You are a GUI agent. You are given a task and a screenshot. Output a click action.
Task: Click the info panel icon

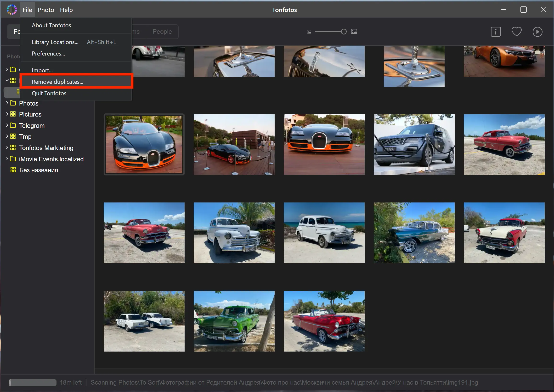pos(496,31)
